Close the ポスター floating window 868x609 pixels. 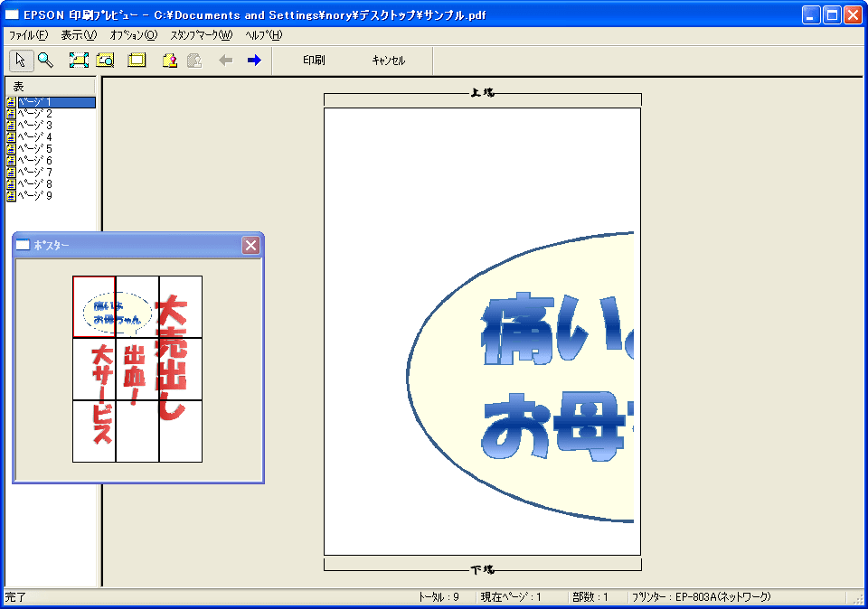(x=250, y=245)
